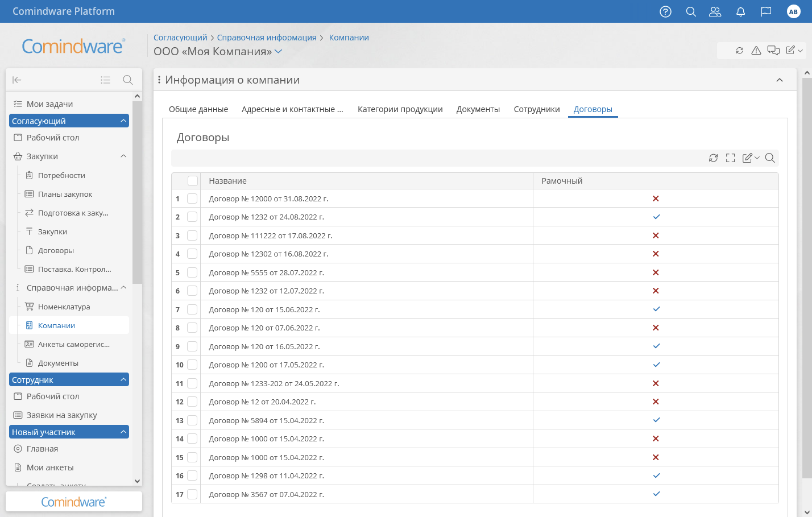Open the discussion chat bubbles icon
The width and height of the screenshot is (812, 517).
pos(773,51)
